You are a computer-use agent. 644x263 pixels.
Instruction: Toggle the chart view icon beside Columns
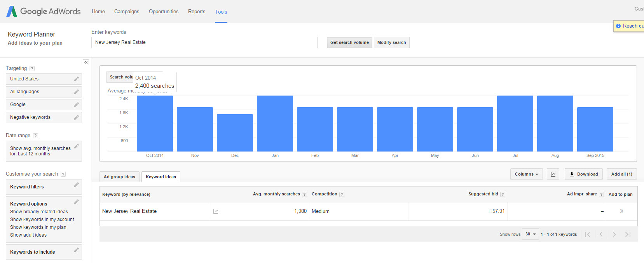[553, 174]
